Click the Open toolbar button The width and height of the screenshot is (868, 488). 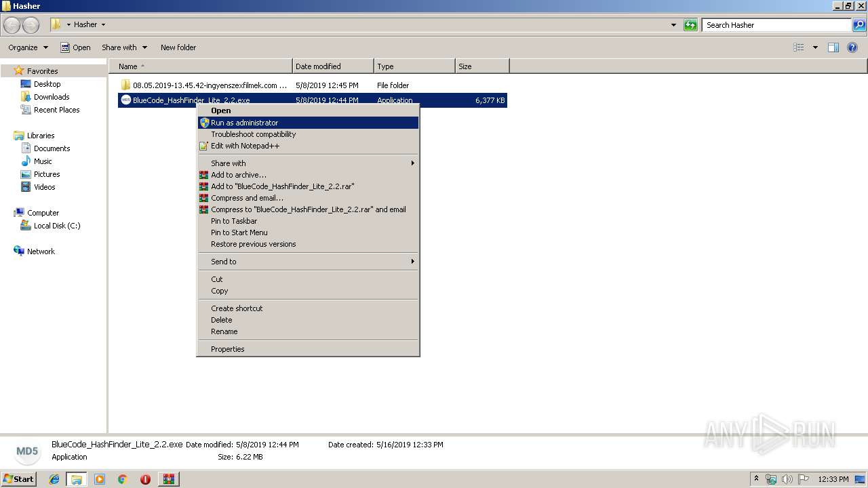(75, 47)
